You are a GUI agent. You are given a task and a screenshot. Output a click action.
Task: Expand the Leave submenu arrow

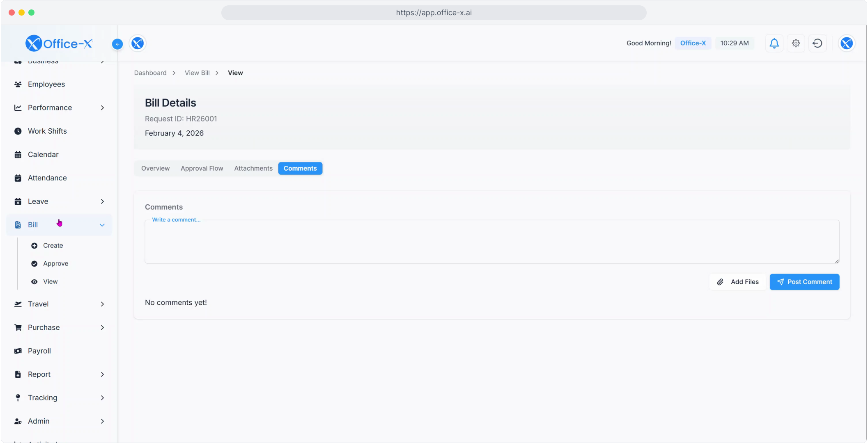102,201
